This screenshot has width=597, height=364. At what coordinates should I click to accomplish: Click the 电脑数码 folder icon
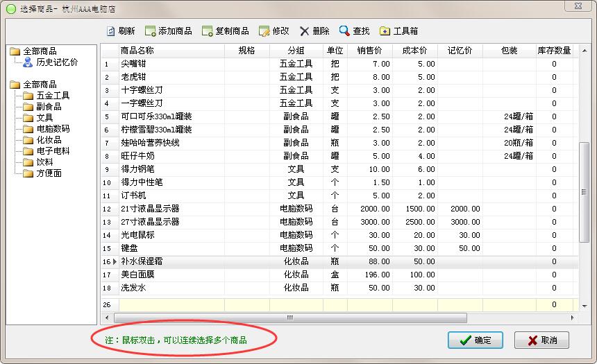click(28, 129)
